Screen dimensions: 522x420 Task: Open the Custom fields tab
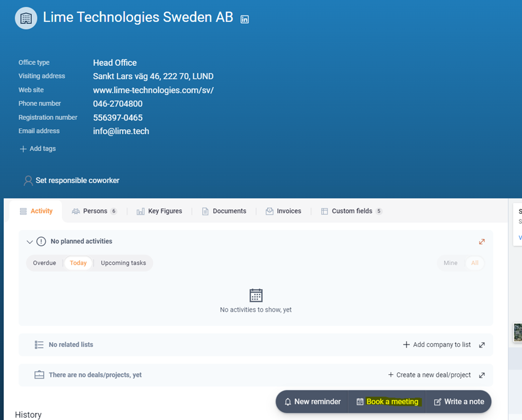(351, 211)
